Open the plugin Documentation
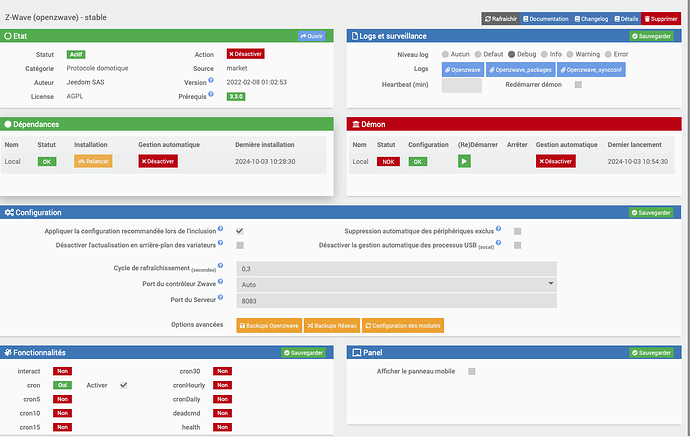690x437 pixels. (545, 18)
